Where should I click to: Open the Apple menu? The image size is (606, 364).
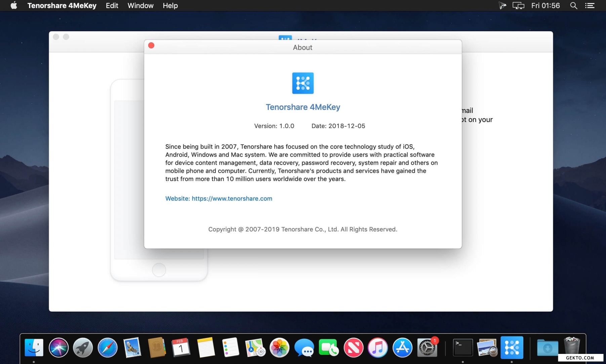tap(14, 5)
